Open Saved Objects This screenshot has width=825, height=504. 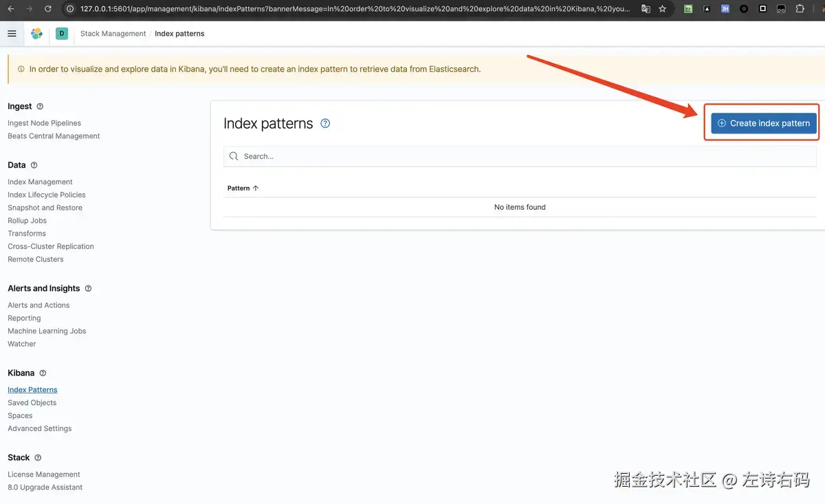click(32, 403)
